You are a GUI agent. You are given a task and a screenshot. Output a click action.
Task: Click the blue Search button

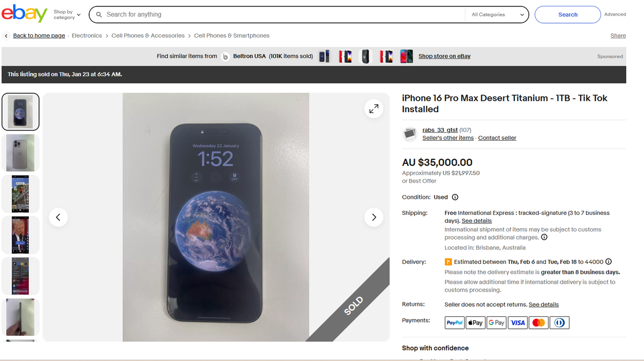pyautogui.click(x=568, y=15)
